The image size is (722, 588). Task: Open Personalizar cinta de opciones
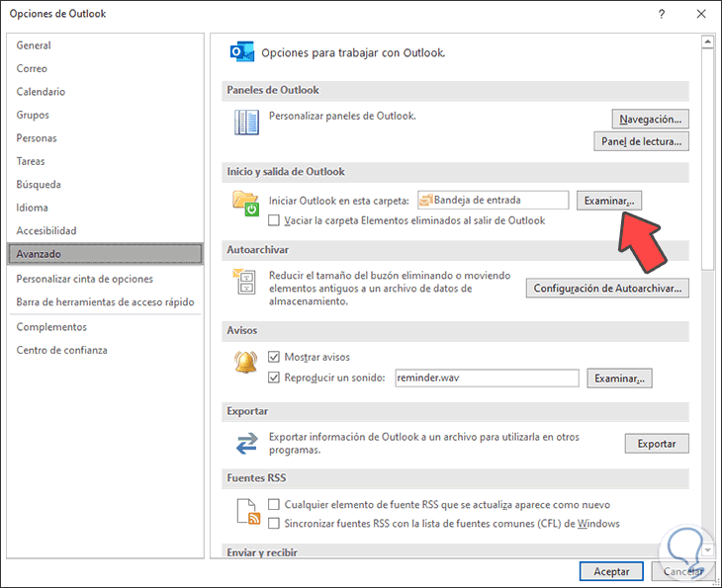point(106,279)
